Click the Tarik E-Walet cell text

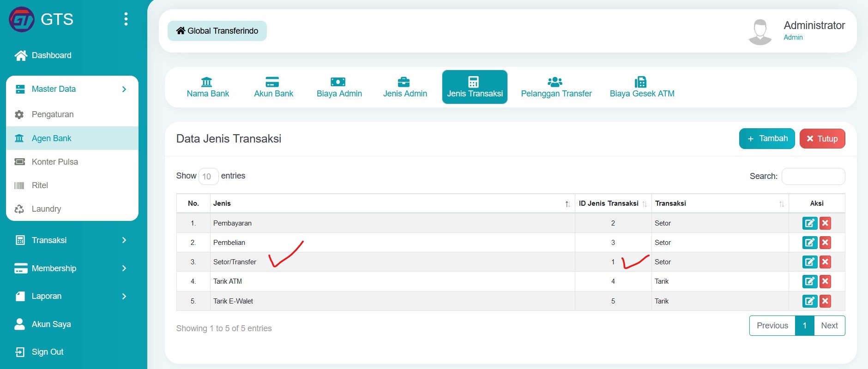point(233,301)
